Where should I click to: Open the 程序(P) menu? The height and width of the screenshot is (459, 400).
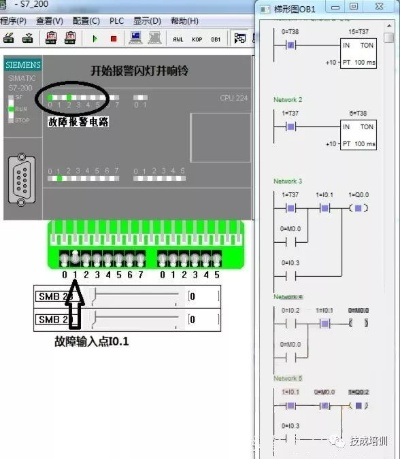coord(13,21)
